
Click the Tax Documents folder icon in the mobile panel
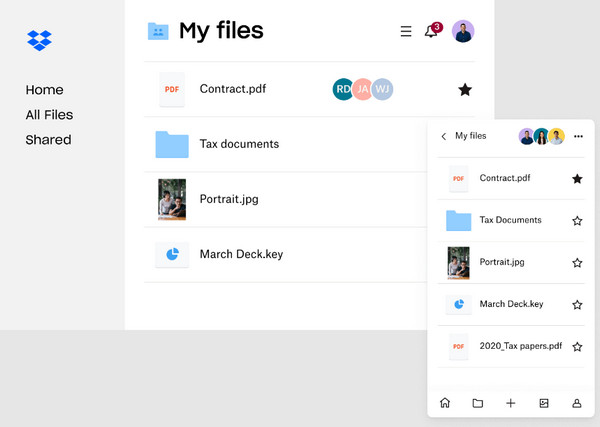[458, 221]
